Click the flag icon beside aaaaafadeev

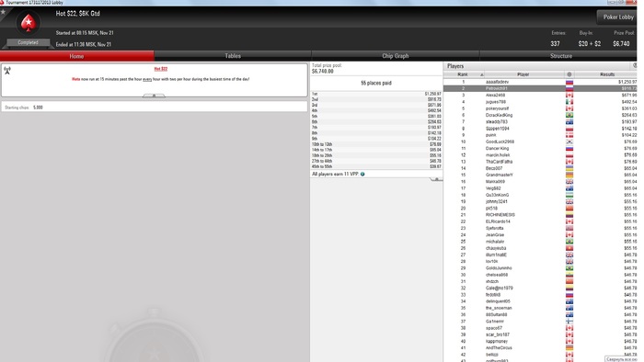tap(569, 82)
